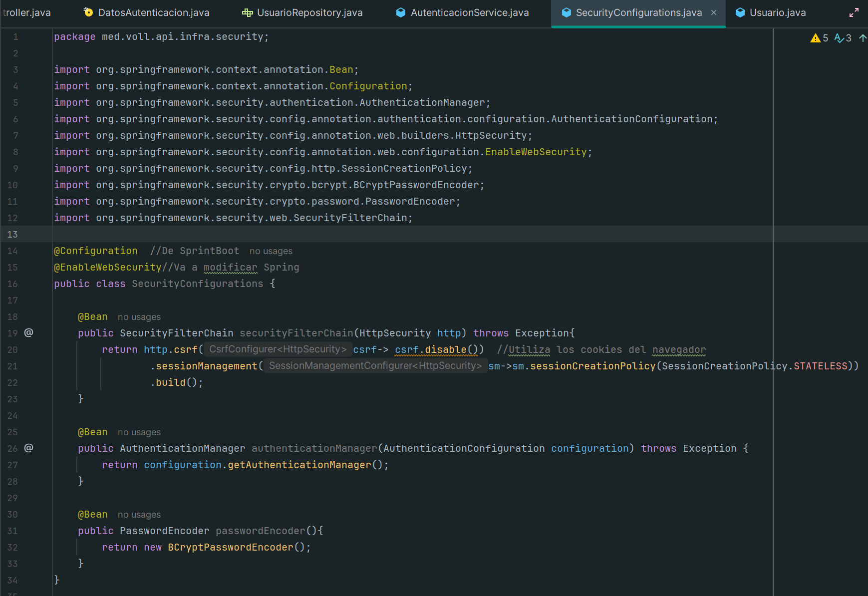Click the underlined csrf.disable() call
This screenshot has height=596, width=868.
pyautogui.click(x=436, y=349)
